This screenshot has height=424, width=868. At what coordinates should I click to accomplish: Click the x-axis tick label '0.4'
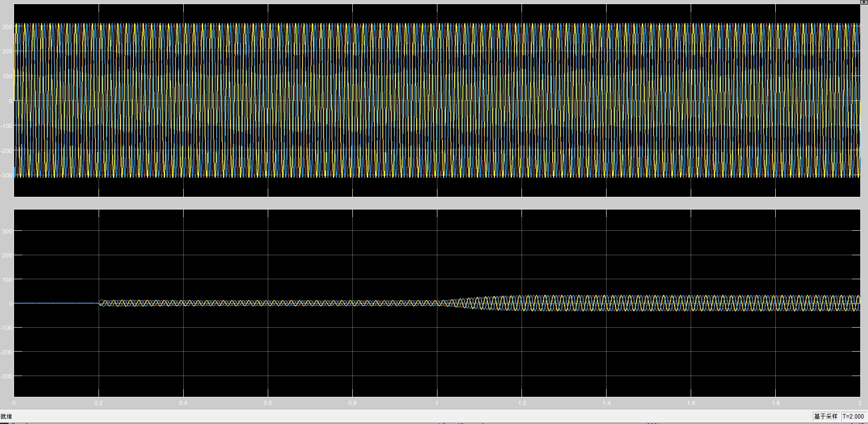pyautogui.click(x=183, y=403)
